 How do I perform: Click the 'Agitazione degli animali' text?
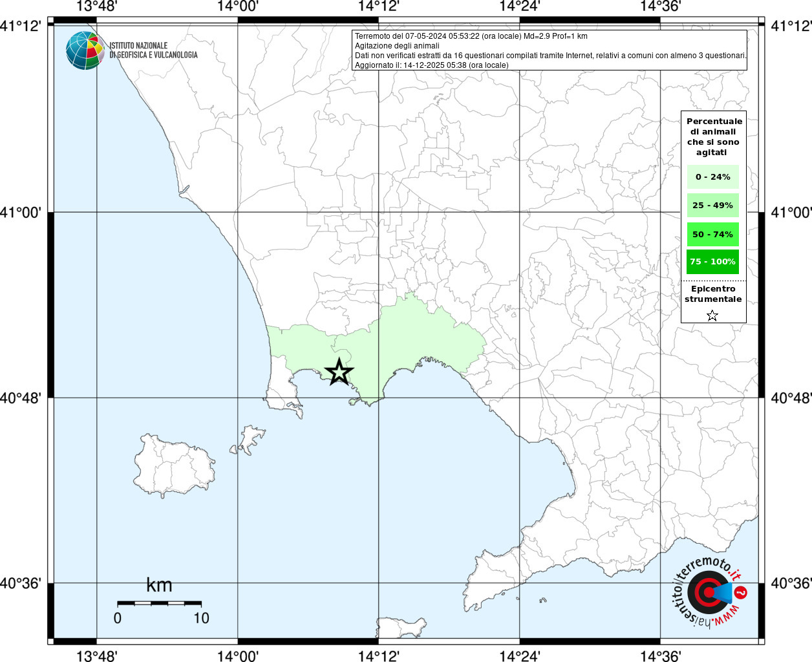click(x=397, y=46)
